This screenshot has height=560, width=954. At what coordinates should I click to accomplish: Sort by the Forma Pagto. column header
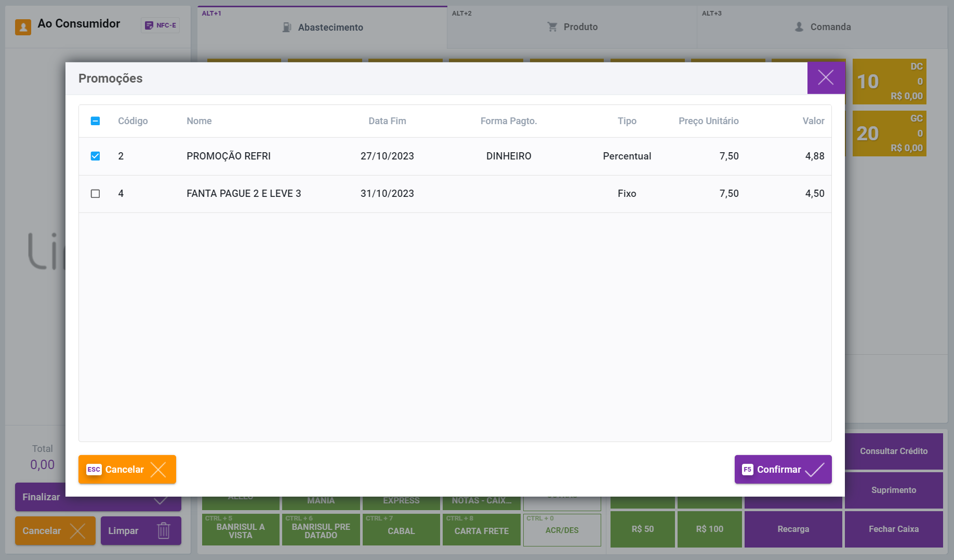pyautogui.click(x=509, y=121)
